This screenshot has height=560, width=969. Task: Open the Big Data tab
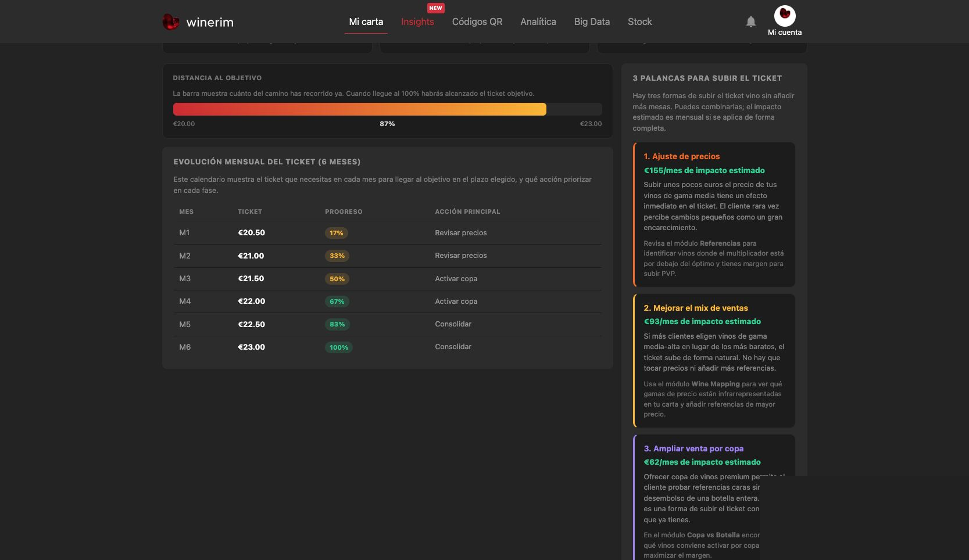click(x=592, y=21)
